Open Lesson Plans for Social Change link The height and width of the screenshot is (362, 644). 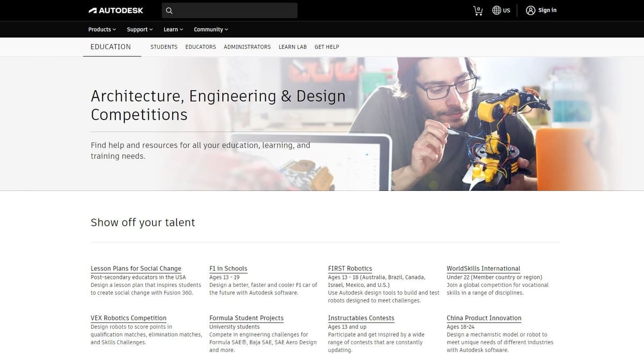(x=136, y=269)
